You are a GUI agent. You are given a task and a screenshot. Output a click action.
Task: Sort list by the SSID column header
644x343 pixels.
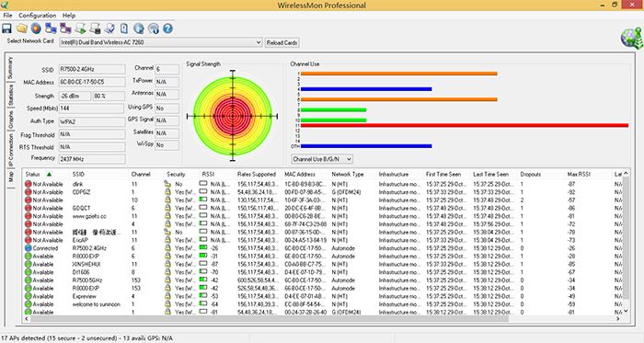tap(98, 175)
